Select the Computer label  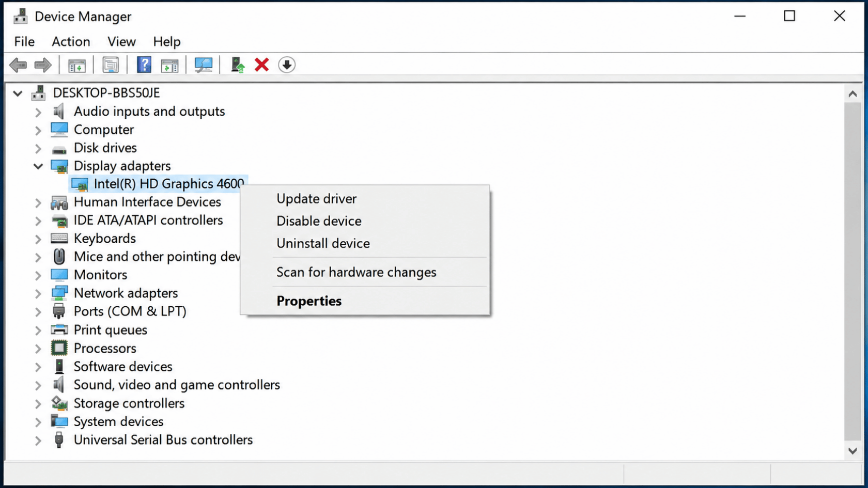click(x=104, y=130)
